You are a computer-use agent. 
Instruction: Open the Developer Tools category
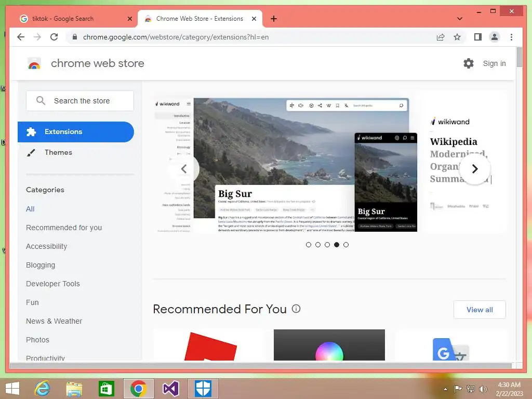click(x=53, y=284)
